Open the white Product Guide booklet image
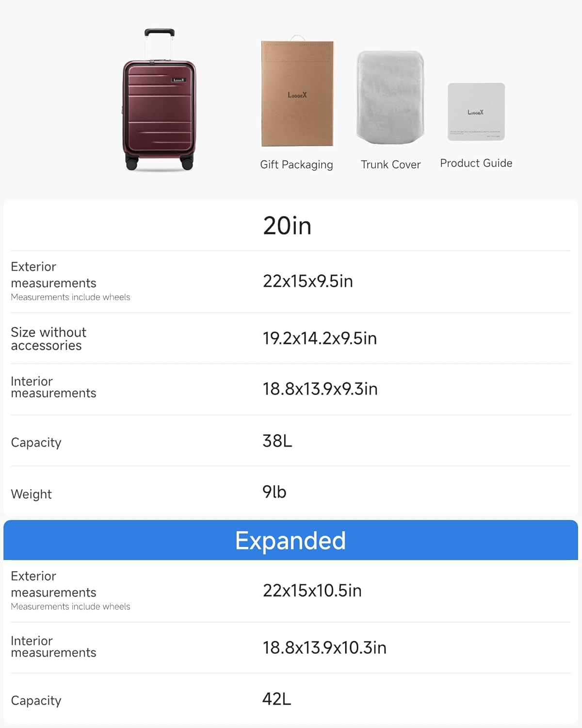The width and height of the screenshot is (582, 728). pos(476,112)
